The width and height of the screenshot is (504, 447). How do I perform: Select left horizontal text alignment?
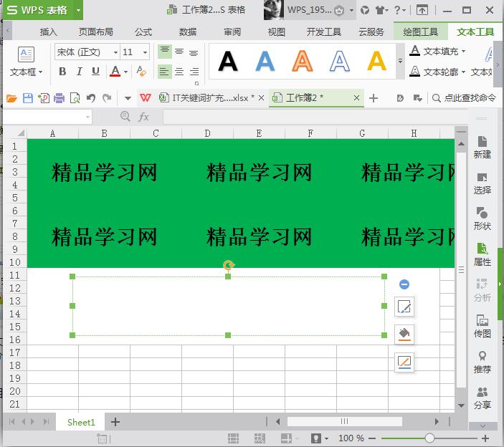coord(164,72)
